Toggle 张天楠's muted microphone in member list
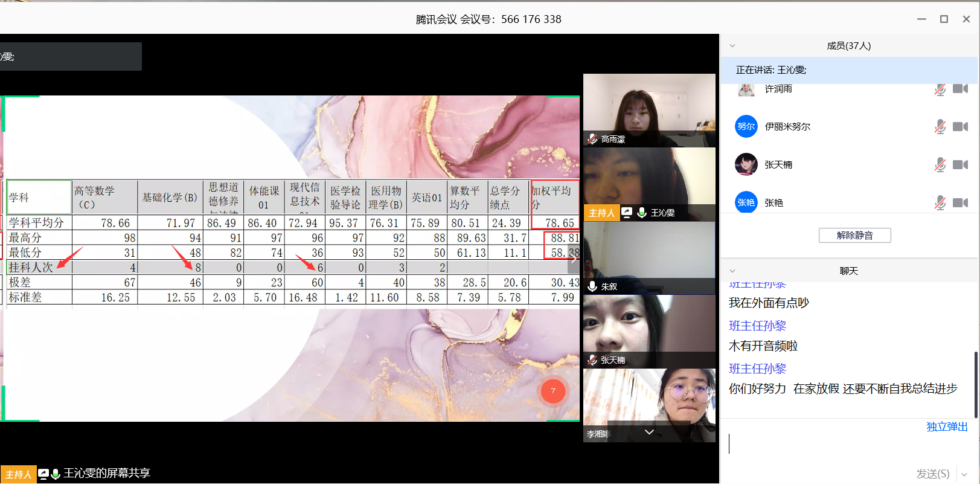This screenshot has width=980, height=484. pyautogui.click(x=940, y=165)
